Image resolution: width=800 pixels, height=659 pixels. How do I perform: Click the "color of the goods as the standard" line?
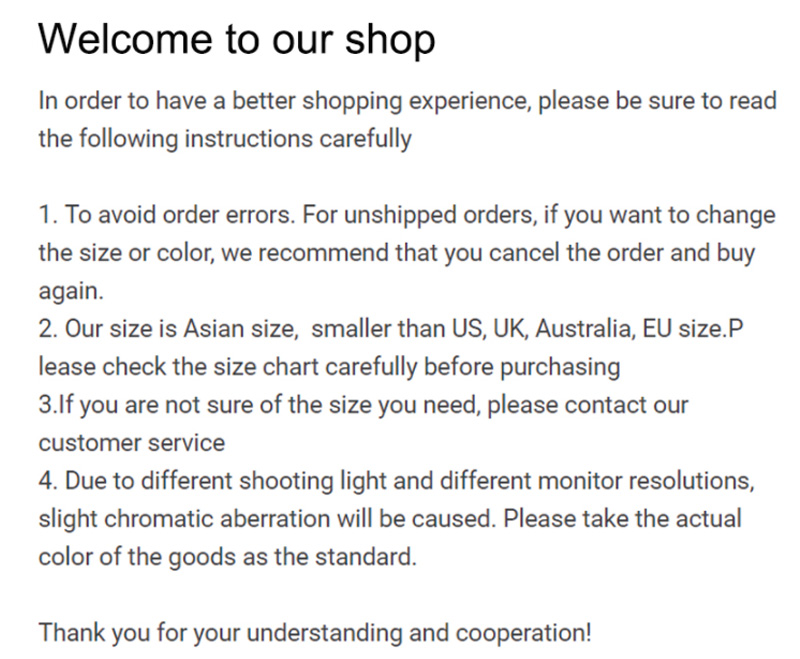pyautogui.click(x=226, y=557)
